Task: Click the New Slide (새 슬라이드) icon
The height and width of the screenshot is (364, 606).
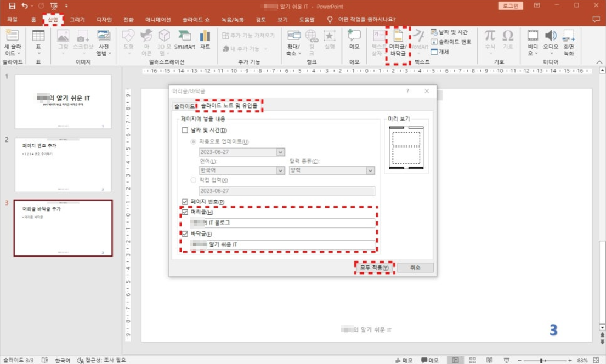Action: 12,42
